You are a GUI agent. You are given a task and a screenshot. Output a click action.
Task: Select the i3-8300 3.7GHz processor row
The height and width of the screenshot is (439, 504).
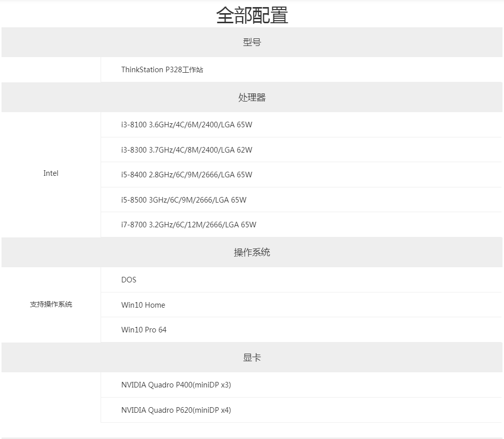[301, 150]
